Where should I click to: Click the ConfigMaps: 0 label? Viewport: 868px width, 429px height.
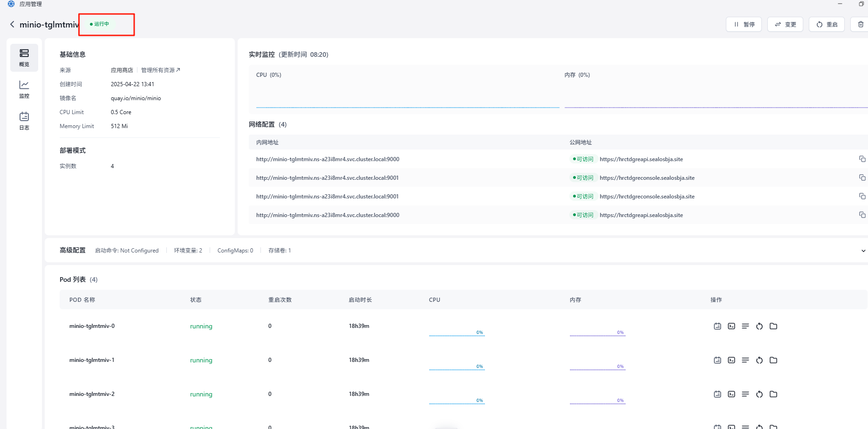235,251
